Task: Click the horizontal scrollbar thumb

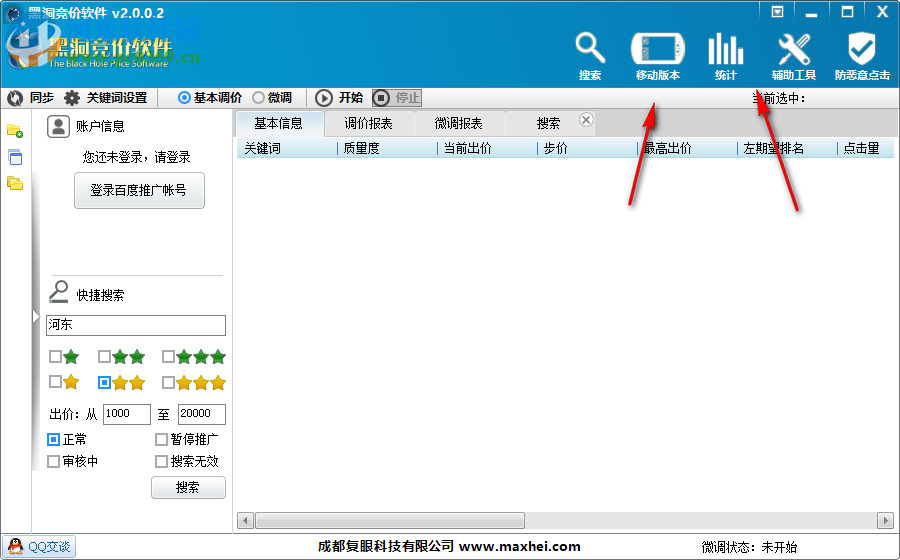Action: pos(390,521)
